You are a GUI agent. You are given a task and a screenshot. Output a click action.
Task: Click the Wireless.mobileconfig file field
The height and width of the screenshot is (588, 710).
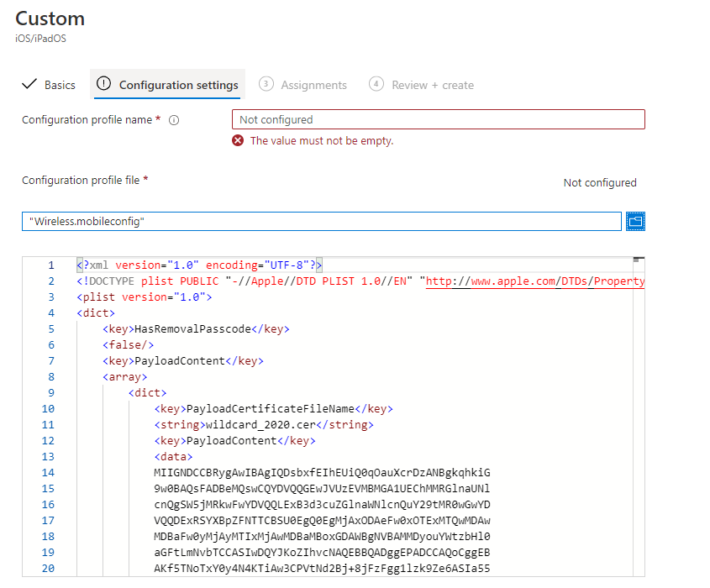coord(321,221)
